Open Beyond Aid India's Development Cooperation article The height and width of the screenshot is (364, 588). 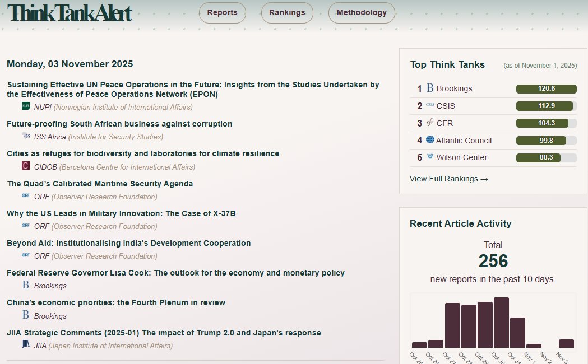pyautogui.click(x=128, y=243)
